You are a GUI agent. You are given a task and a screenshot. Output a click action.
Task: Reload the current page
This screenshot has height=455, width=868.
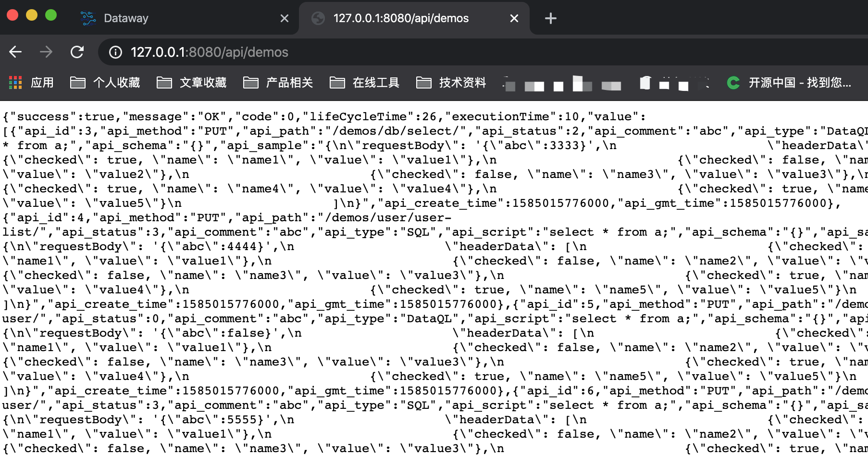coord(77,52)
